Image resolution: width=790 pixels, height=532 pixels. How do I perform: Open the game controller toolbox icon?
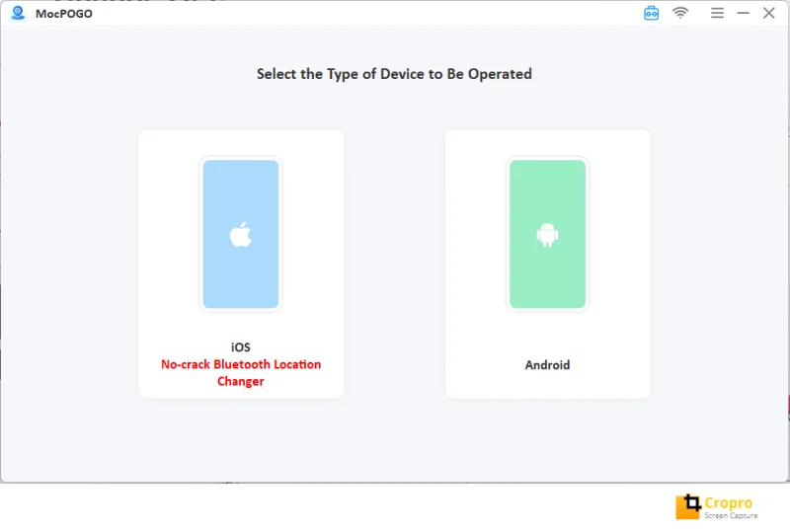coord(651,13)
